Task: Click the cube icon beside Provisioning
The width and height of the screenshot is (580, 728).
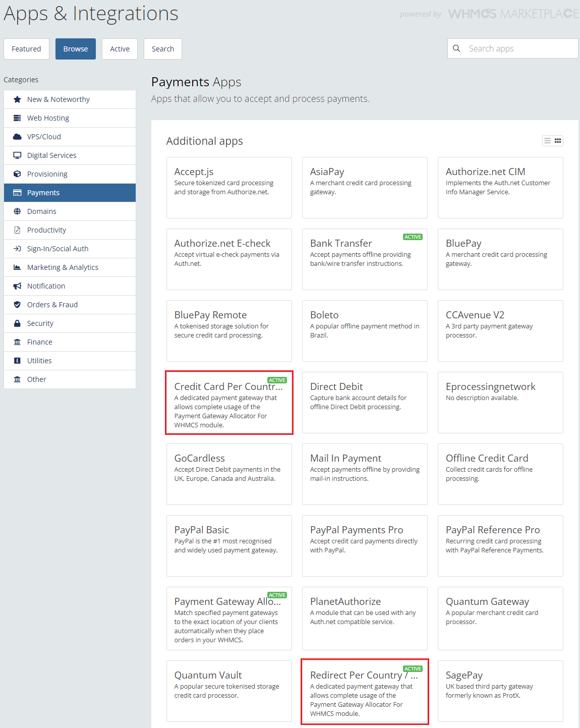Action: pos(17,174)
